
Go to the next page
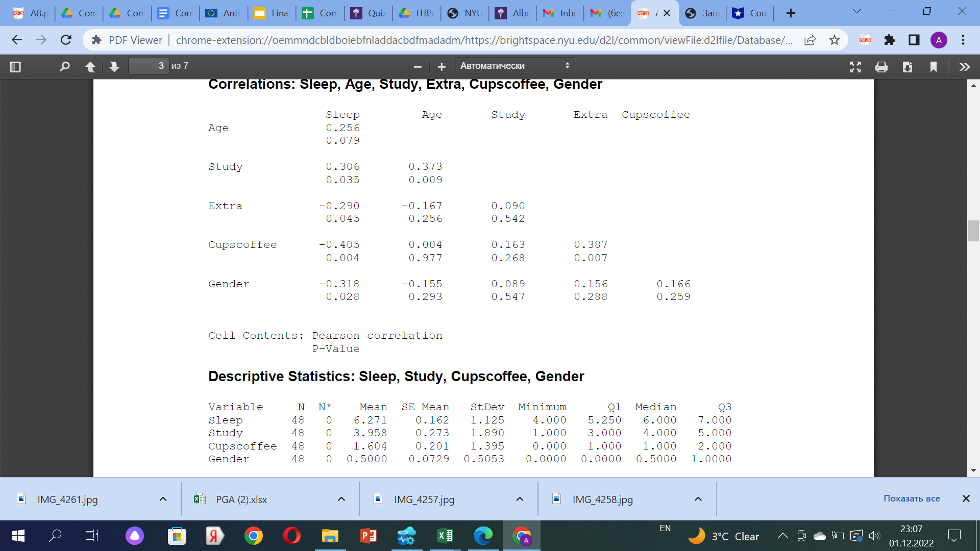pos(113,66)
